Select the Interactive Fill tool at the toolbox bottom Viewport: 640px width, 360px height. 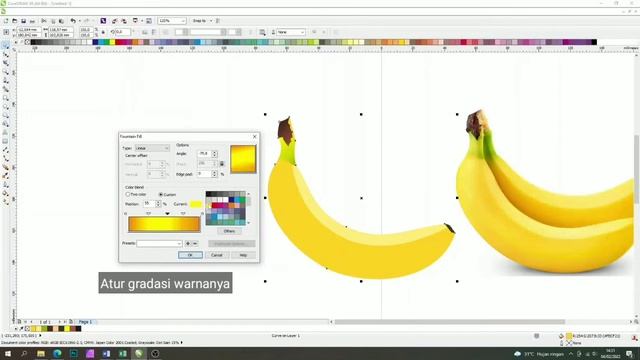6,201
